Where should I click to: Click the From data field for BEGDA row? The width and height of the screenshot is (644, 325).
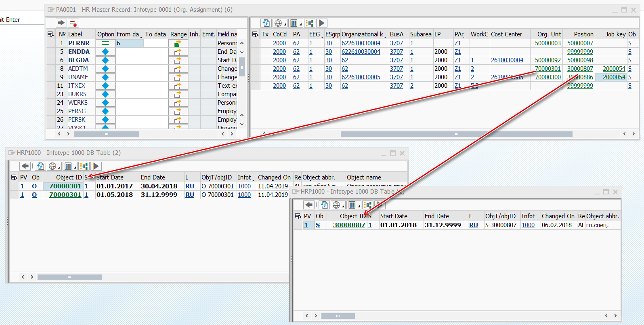coord(130,60)
